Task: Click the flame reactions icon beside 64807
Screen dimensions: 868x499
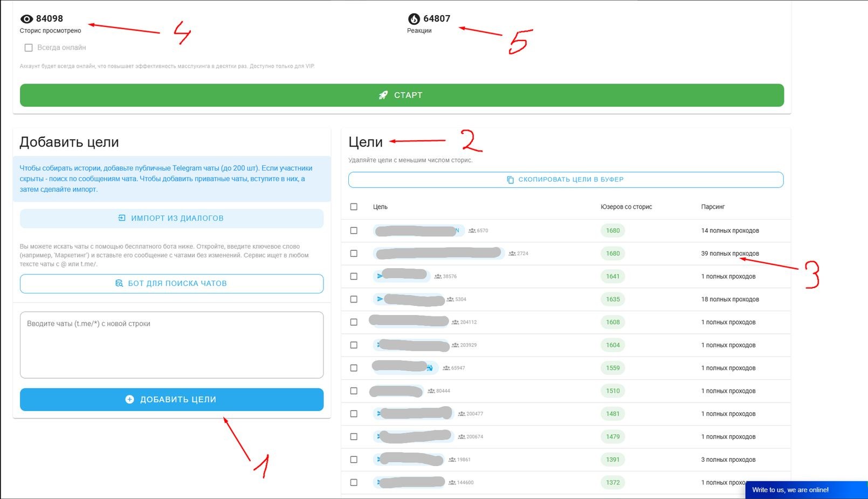Action: [414, 19]
